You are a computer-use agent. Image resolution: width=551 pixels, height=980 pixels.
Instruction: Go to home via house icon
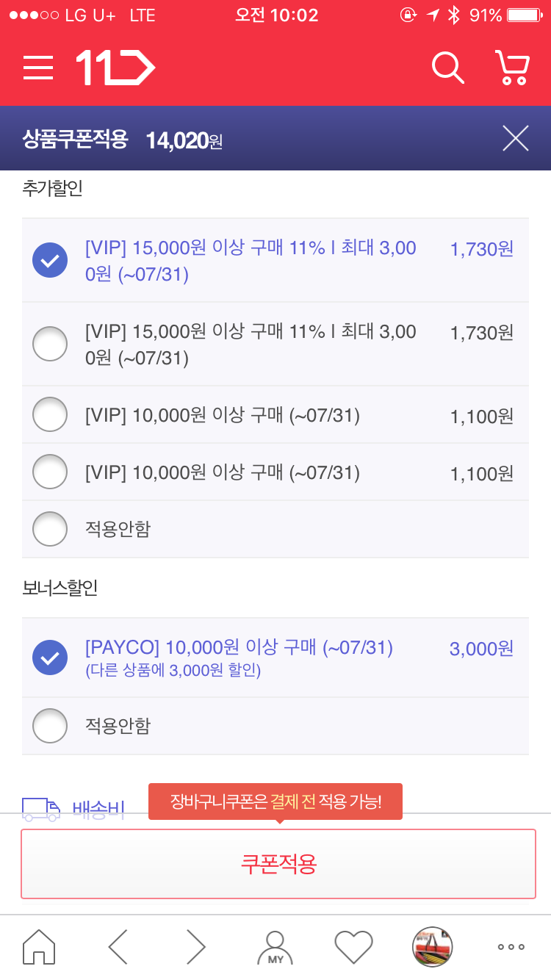coord(39,946)
